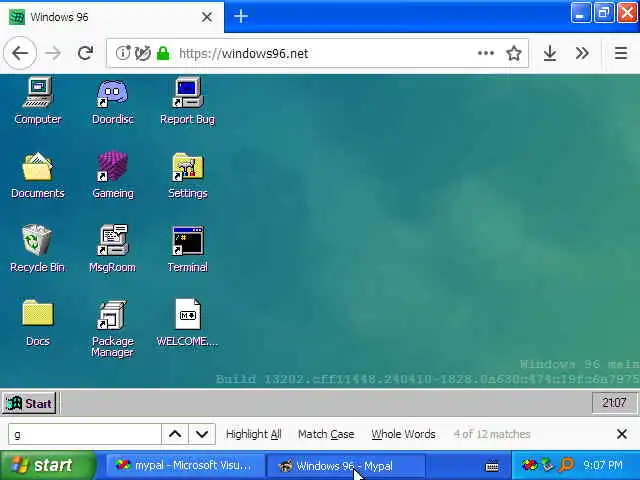
Task: Bookmark this page with the star icon
Action: [513, 53]
